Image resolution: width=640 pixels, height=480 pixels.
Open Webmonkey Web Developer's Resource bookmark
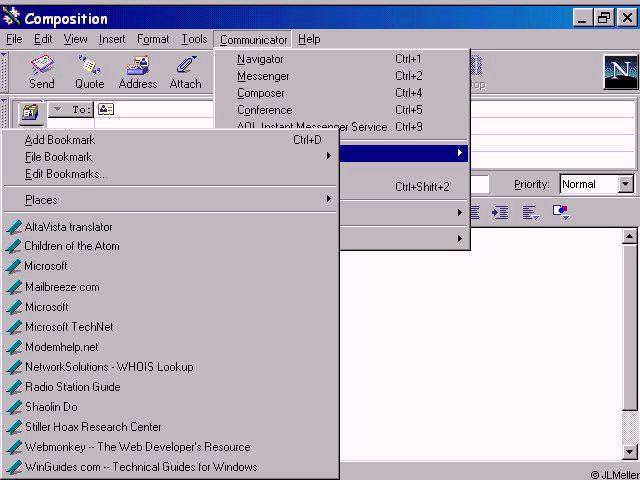point(138,447)
